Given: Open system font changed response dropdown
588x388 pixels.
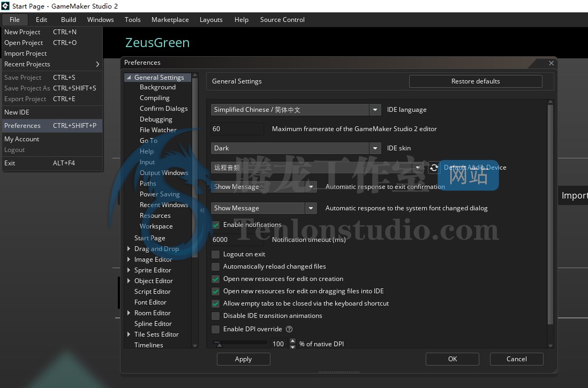Looking at the screenshot, I should pos(311,208).
